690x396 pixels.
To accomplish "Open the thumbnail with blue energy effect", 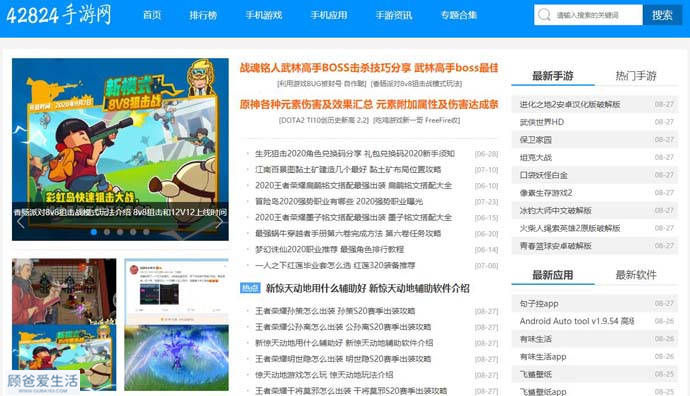I will point(176,357).
